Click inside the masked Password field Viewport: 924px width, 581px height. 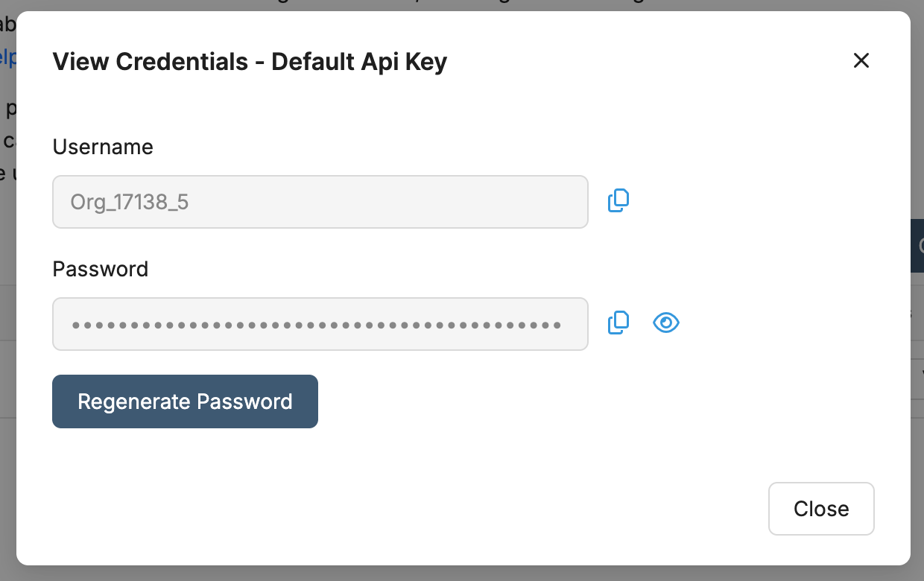(320, 324)
